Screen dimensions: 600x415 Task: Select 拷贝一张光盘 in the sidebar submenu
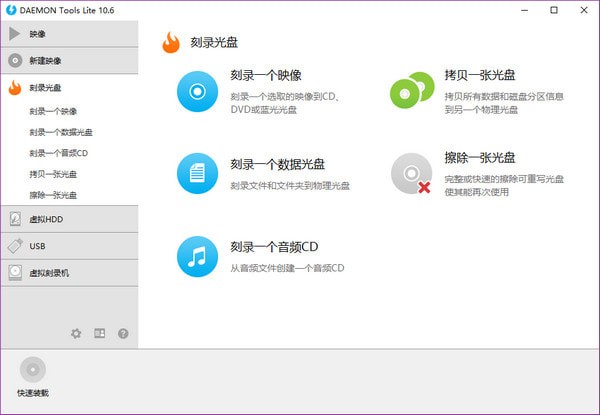(53, 174)
